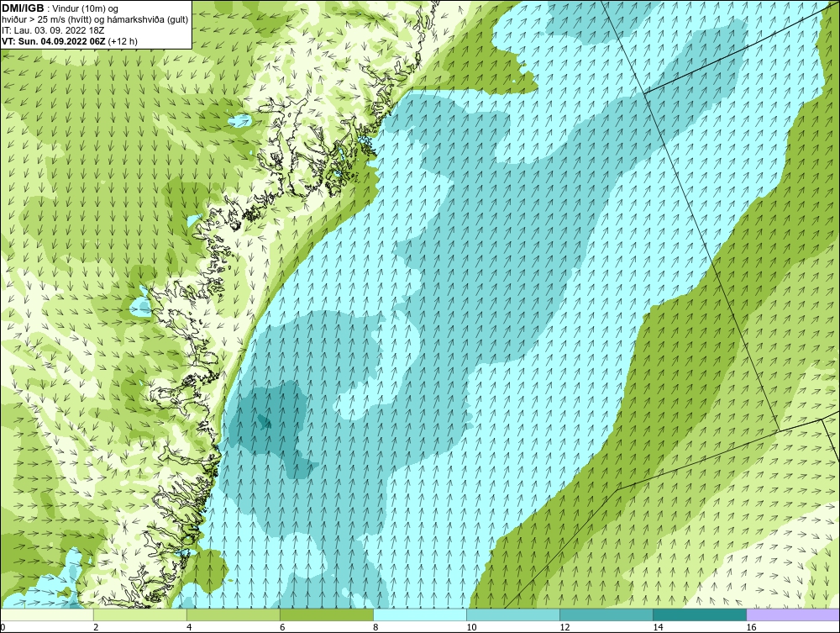The height and width of the screenshot is (633, 840).
Task: Click the darkest teal wind maximum offshore
Action: click(x=264, y=421)
